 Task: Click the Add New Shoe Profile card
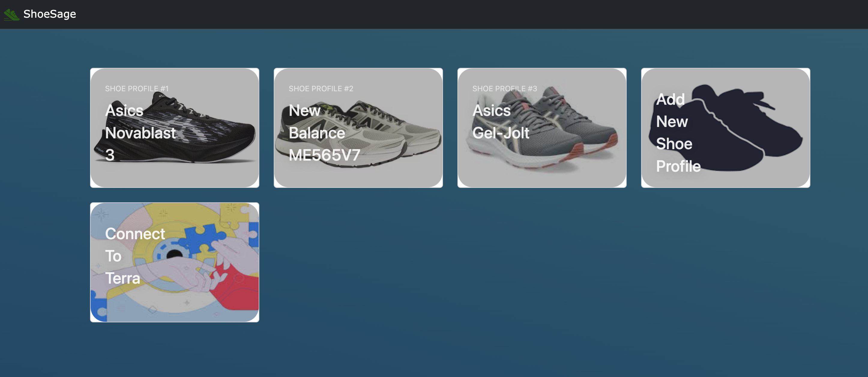coord(725,128)
